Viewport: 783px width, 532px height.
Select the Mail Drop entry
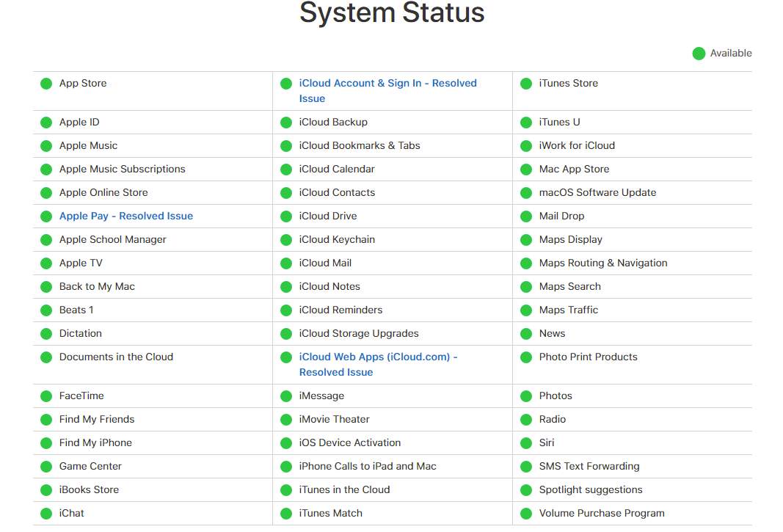(562, 216)
